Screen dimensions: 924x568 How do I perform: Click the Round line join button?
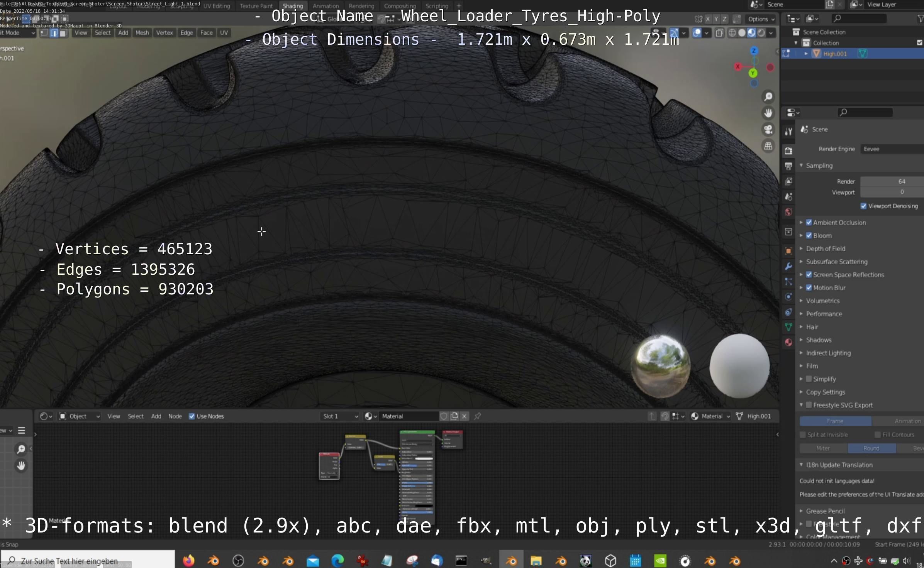[x=871, y=448]
